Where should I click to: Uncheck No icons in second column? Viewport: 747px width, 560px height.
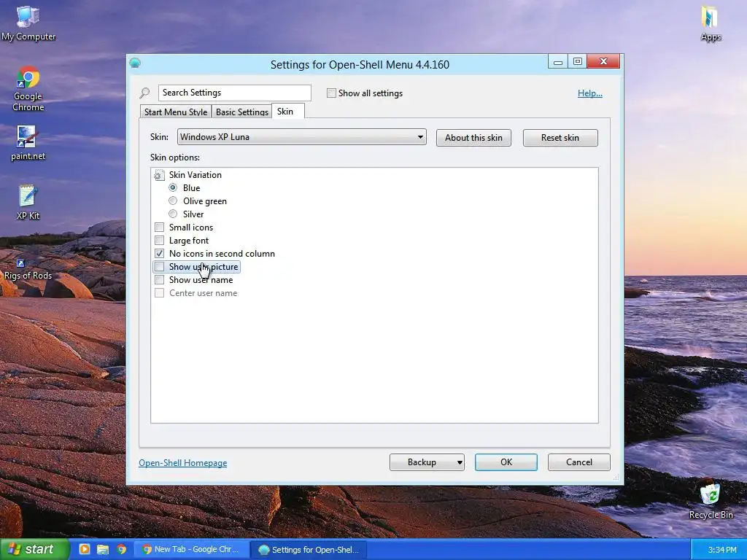(x=160, y=253)
